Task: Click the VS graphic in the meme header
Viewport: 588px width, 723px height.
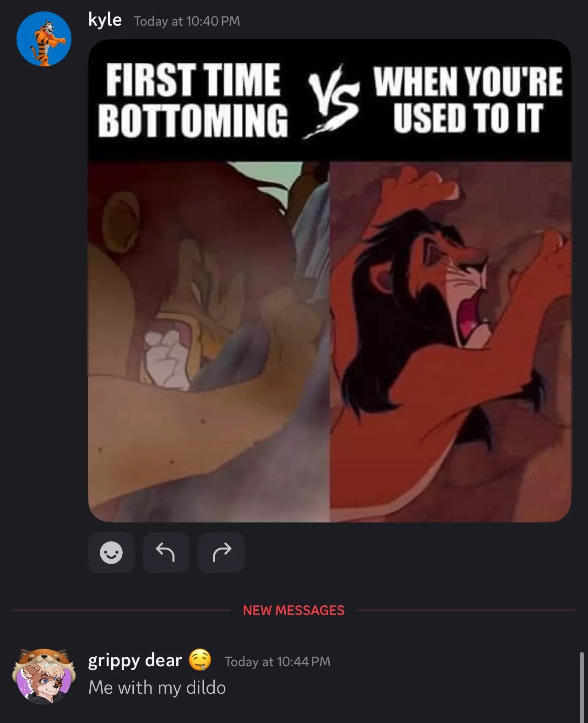Action: pos(331,101)
